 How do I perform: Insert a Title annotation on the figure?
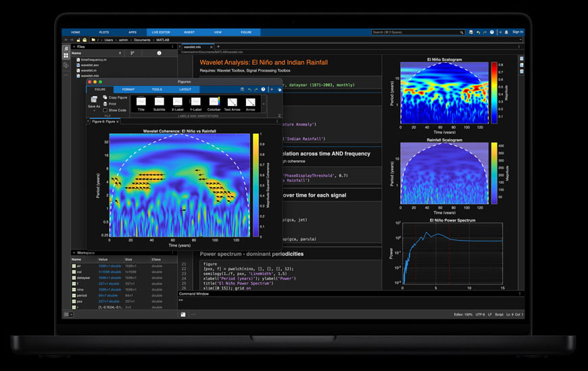[141, 102]
